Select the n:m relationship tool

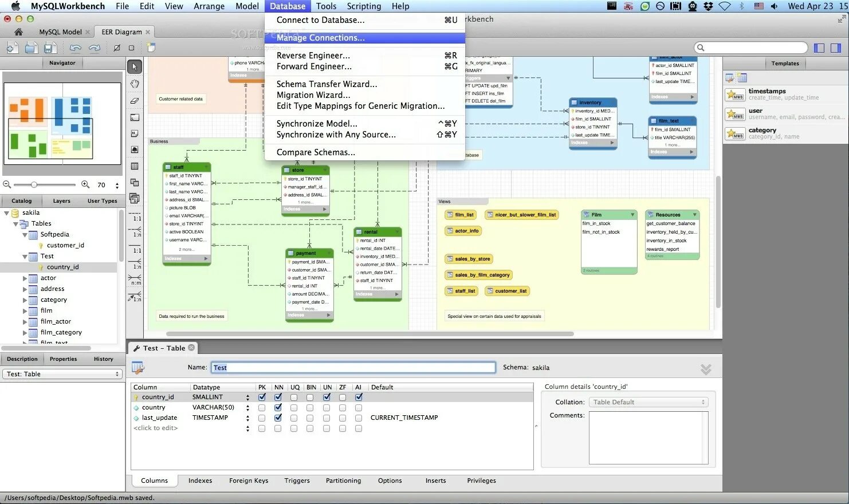(x=136, y=280)
